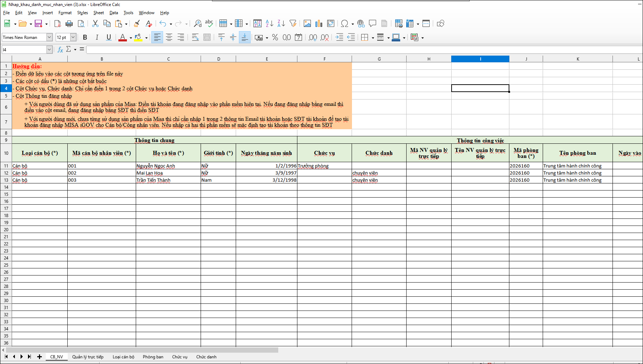Insert an image
The image size is (643, 364).
[307, 24]
